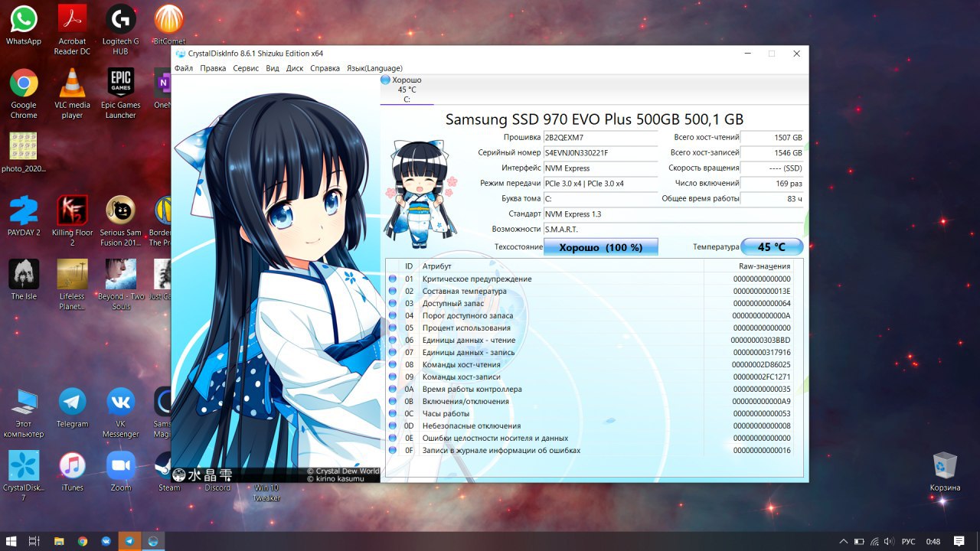Open Killing Floor 2 shortcut

click(x=72, y=221)
